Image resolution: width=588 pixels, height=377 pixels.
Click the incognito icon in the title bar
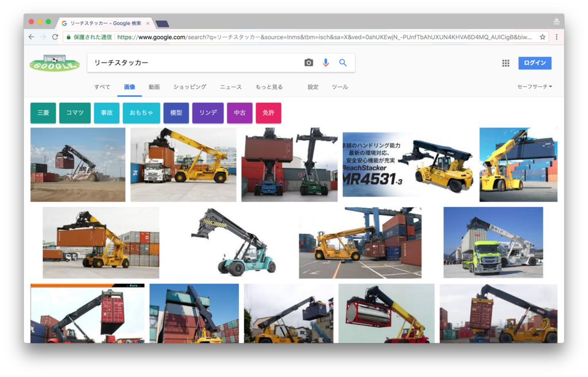click(556, 22)
